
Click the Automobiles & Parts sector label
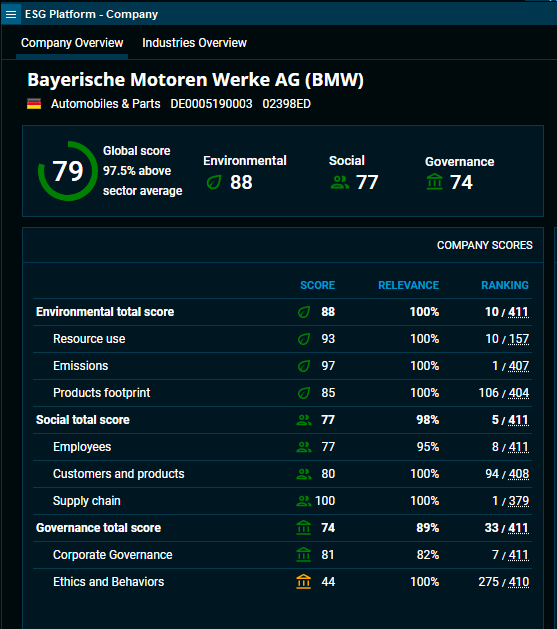[x=105, y=104]
